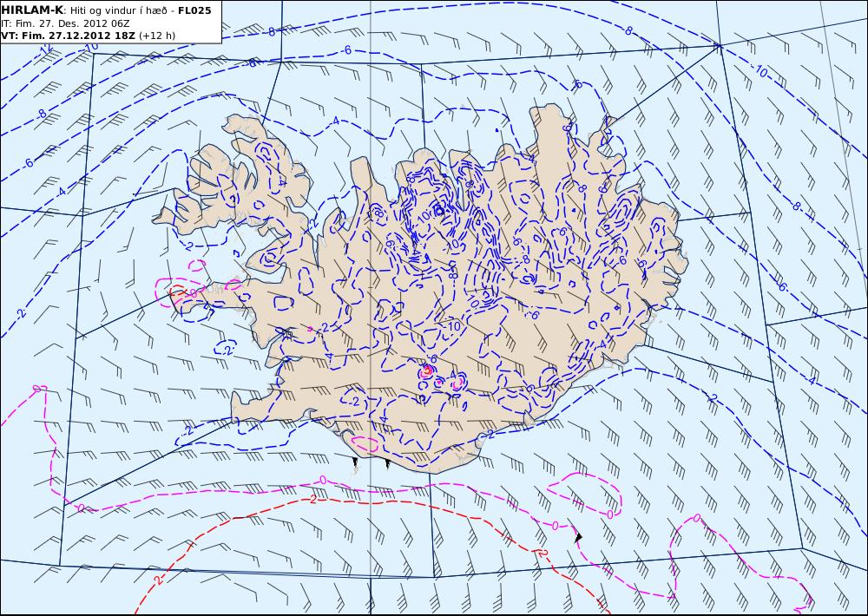Click the 'Hiti og vindur í hæð' caption
868x616 pixels.
(x=117, y=10)
